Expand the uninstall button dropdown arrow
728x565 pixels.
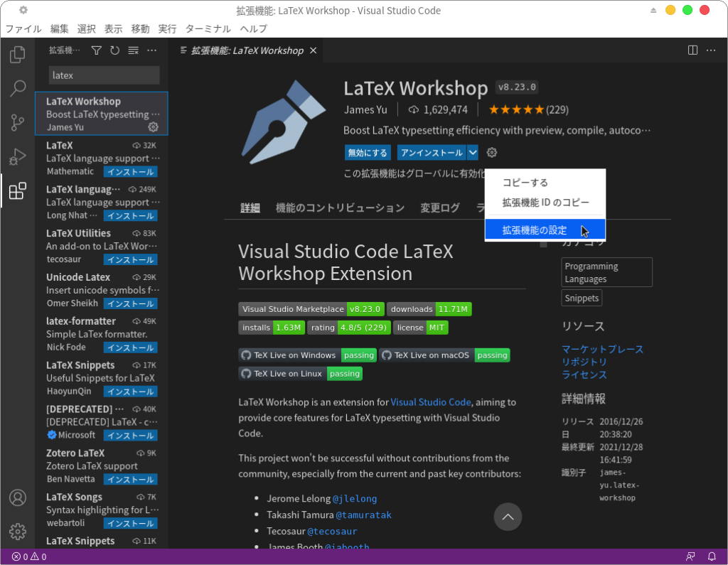(473, 153)
